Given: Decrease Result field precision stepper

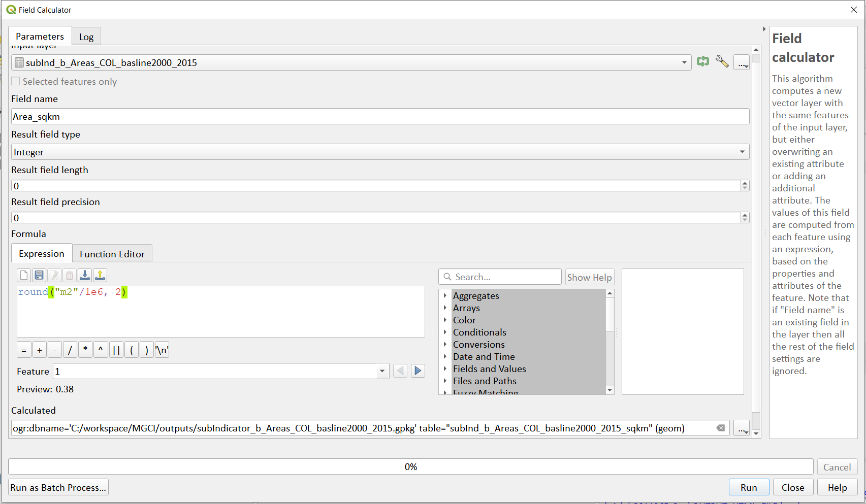Looking at the screenshot, I should 745,220.
